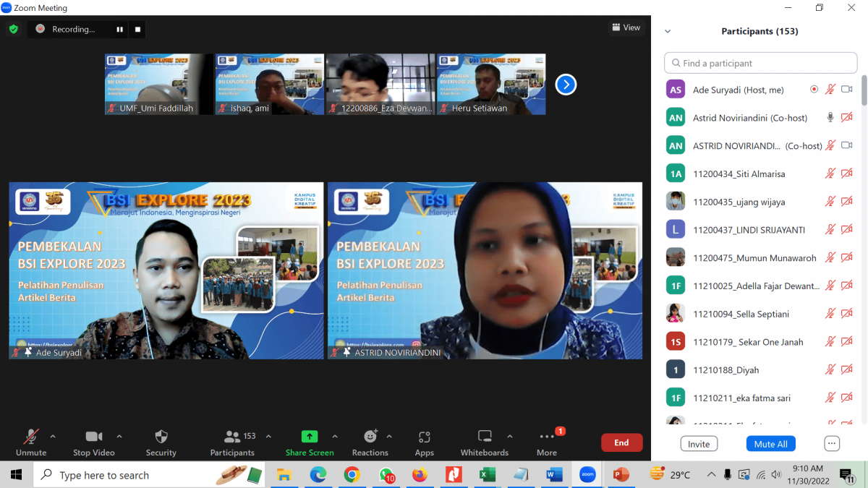Stop your video camera

[94, 442]
